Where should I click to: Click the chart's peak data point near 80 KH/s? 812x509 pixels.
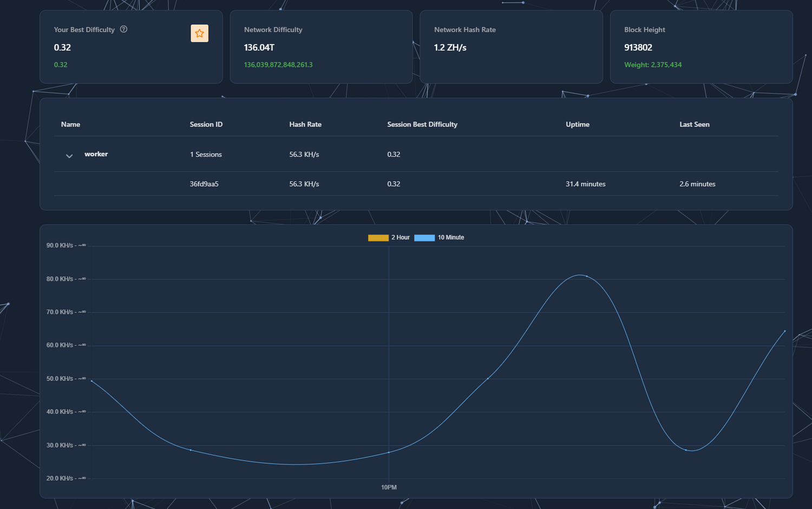[587, 277]
